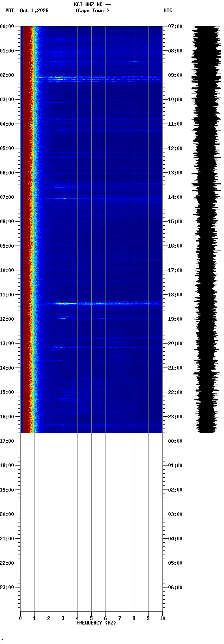Click the PDT '07:00' time label

[7, 197]
